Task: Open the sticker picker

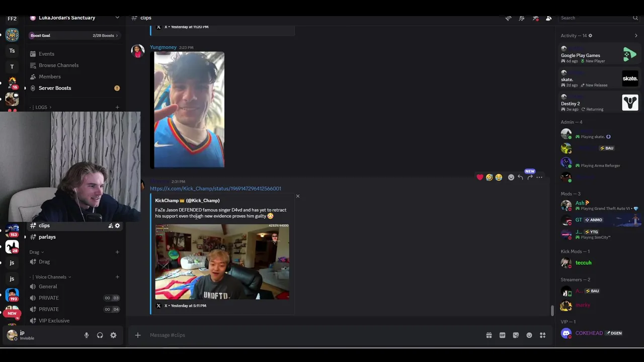Action: click(x=516, y=335)
